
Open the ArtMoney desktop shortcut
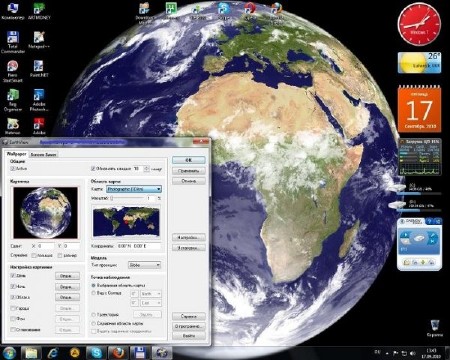[x=39, y=11]
